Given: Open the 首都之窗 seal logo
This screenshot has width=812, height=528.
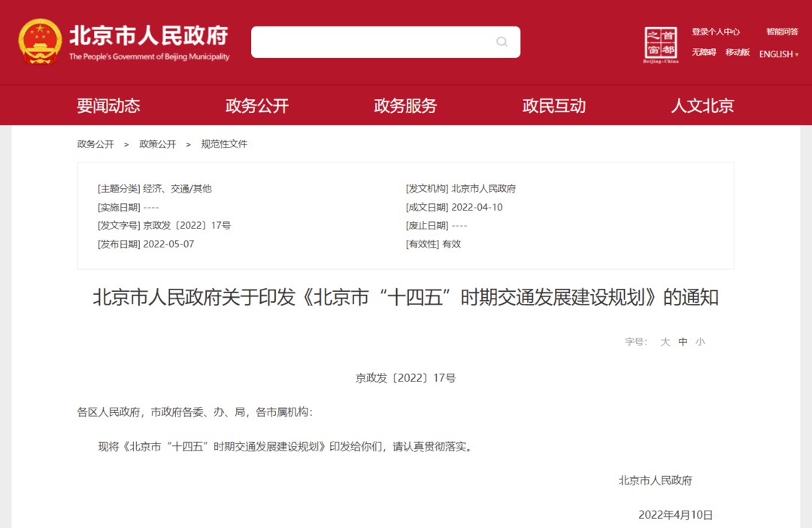Looking at the screenshot, I should coord(661,44).
